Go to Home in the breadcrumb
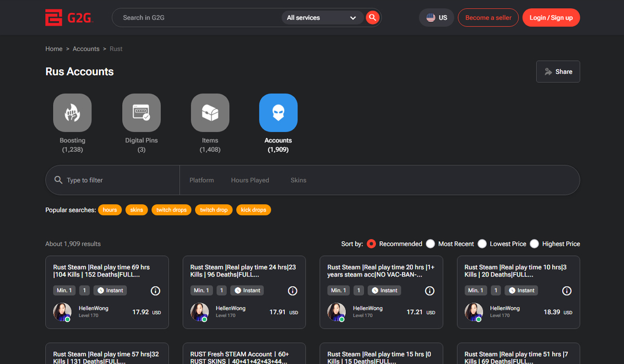The width and height of the screenshot is (624, 364). tap(54, 48)
